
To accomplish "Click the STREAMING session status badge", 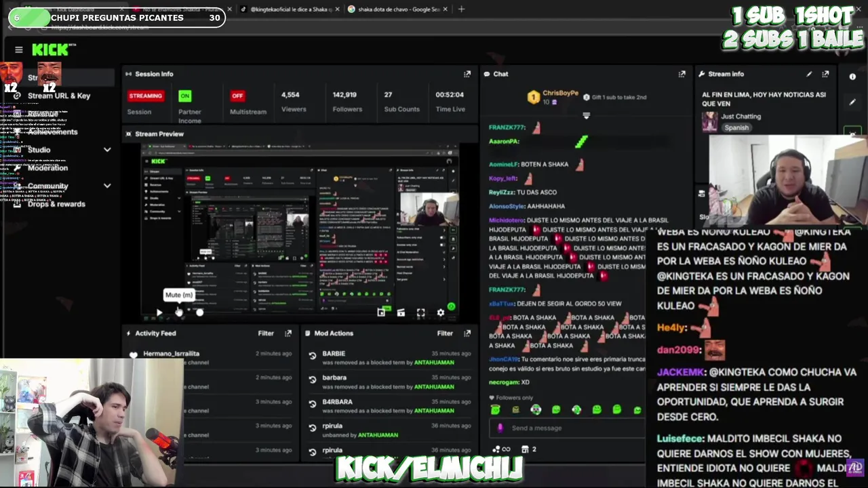I will (x=146, y=96).
